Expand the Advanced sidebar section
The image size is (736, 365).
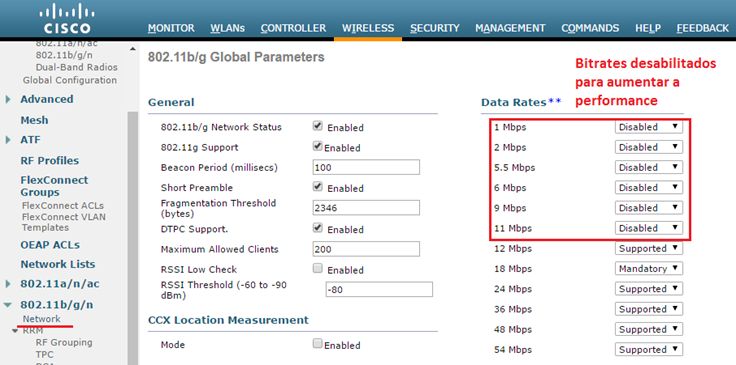pos(8,99)
